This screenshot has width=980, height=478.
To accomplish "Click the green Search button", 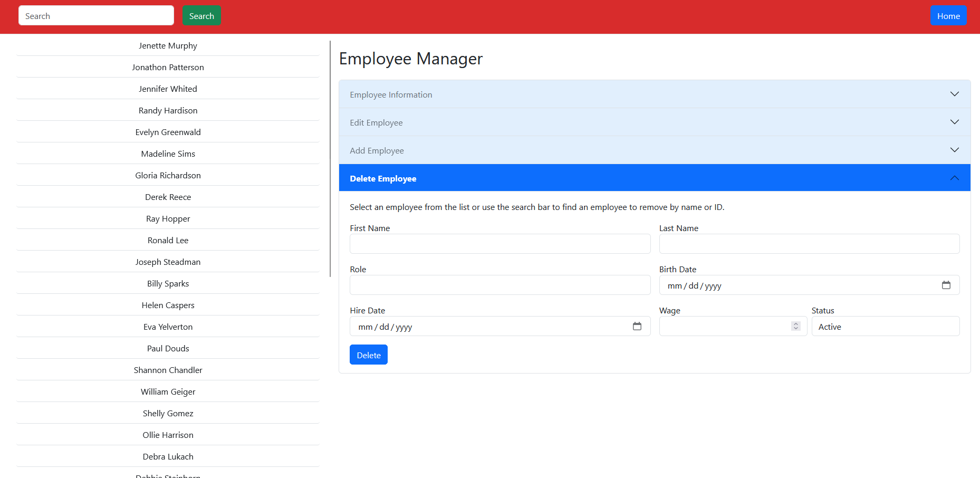I will pos(201,16).
